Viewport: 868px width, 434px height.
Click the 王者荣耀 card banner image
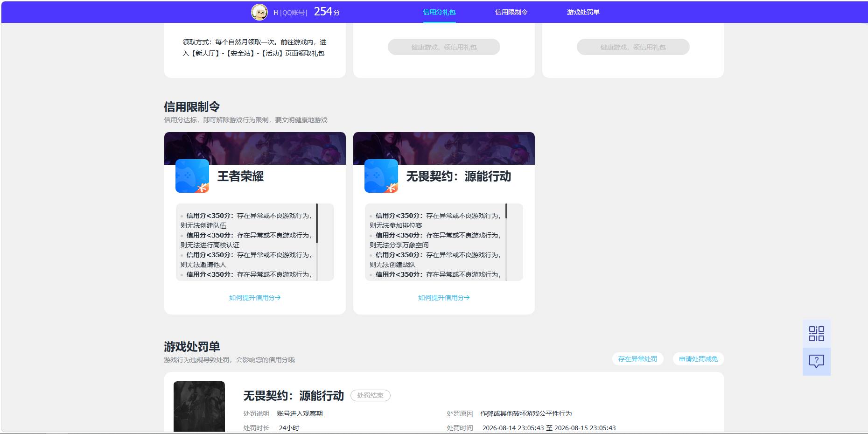(x=255, y=148)
